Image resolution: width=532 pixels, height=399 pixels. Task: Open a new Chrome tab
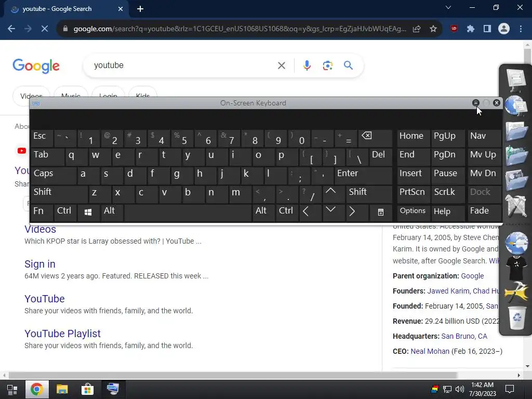point(140,9)
